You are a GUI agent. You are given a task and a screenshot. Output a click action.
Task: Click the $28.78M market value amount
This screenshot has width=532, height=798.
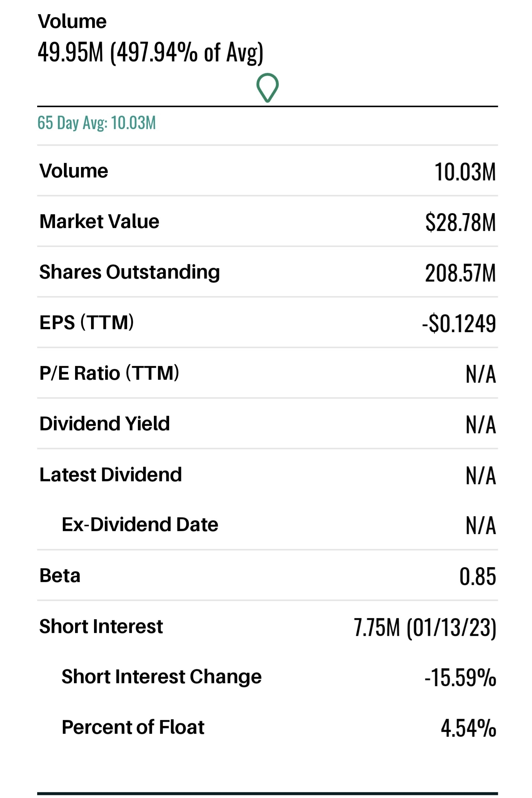click(x=460, y=222)
